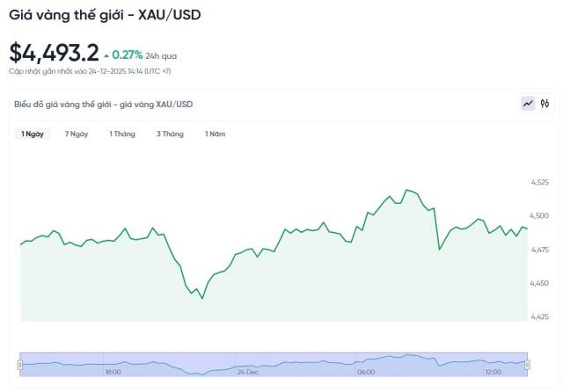
Task: Choose the 1 Tháng time range
Action: pyautogui.click(x=122, y=134)
